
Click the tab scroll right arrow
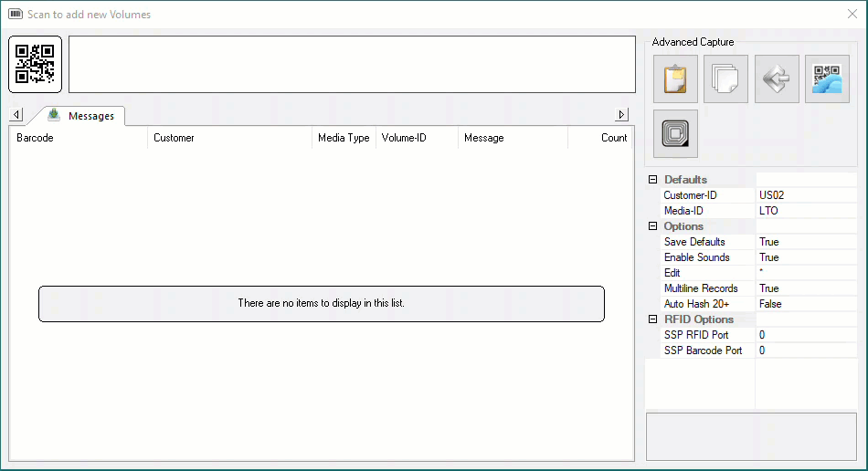click(621, 114)
